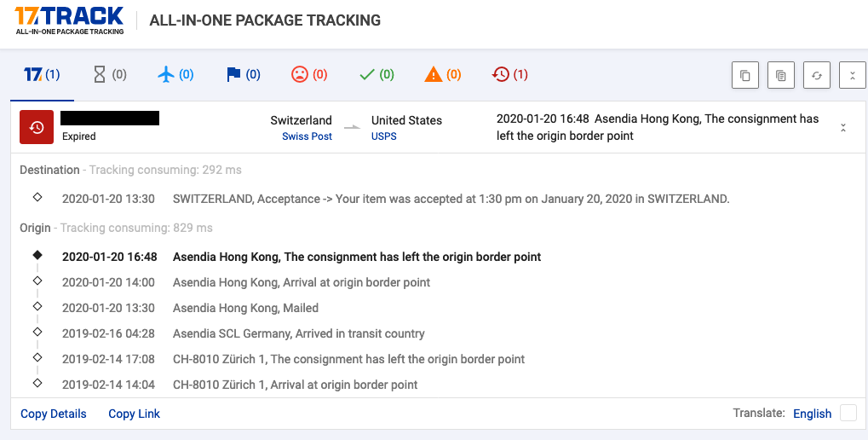
Task: Click the 17TRACK logo
Action: (70, 20)
